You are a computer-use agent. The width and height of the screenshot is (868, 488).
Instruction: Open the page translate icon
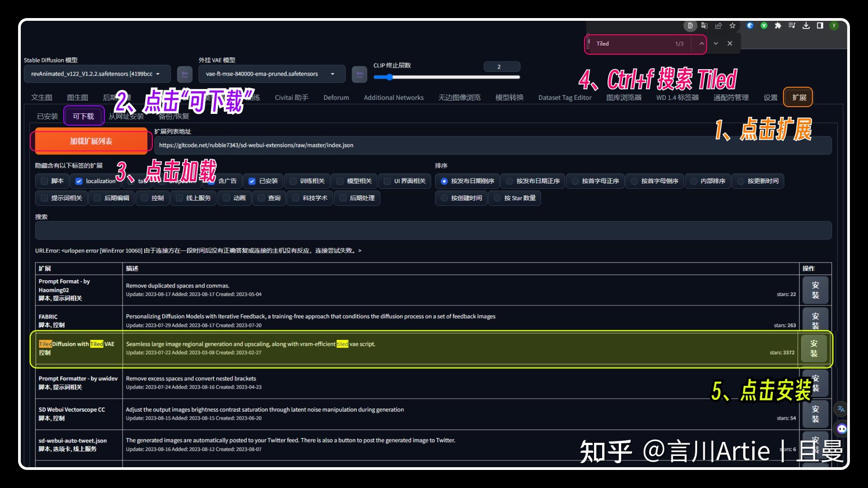click(x=704, y=26)
